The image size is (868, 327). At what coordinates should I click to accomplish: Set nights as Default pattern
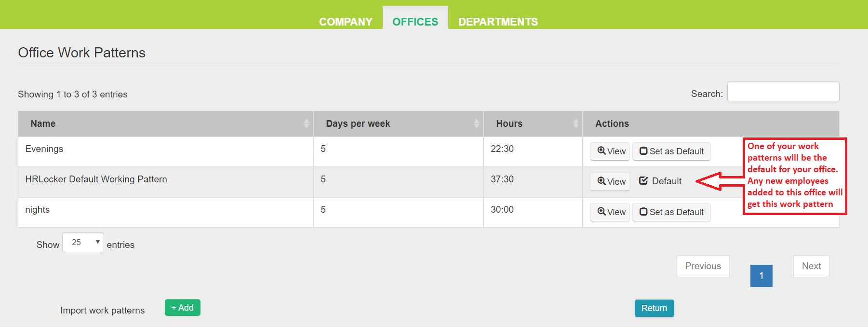coord(671,212)
